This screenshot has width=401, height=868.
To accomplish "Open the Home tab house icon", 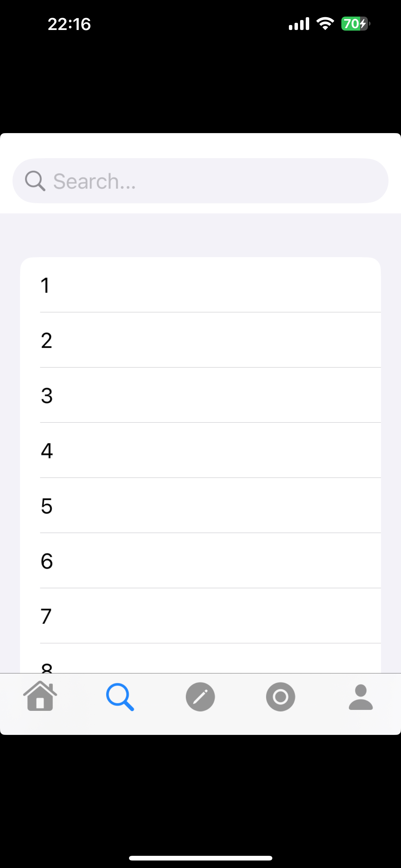I will [40, 696].
